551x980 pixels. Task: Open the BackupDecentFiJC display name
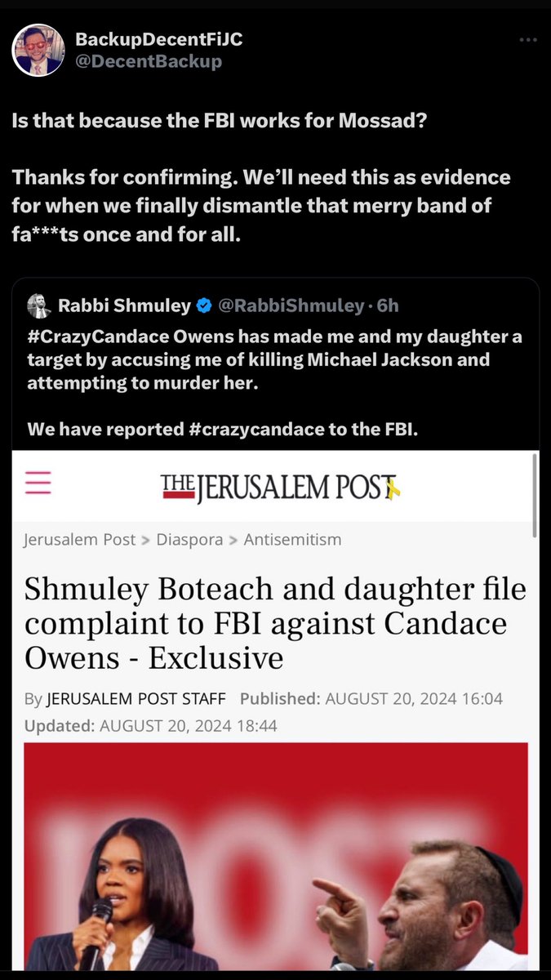(158, 38)
